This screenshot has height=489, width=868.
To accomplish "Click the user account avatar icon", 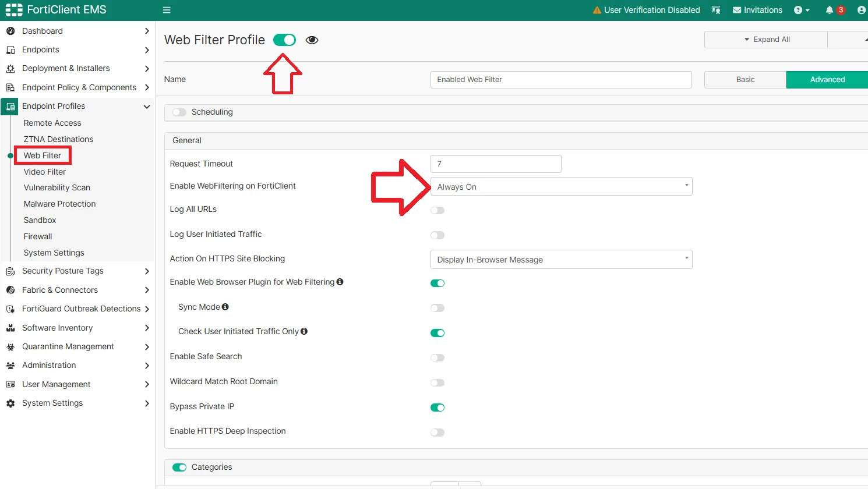I will pyautogui.click(x=862, y=10).
